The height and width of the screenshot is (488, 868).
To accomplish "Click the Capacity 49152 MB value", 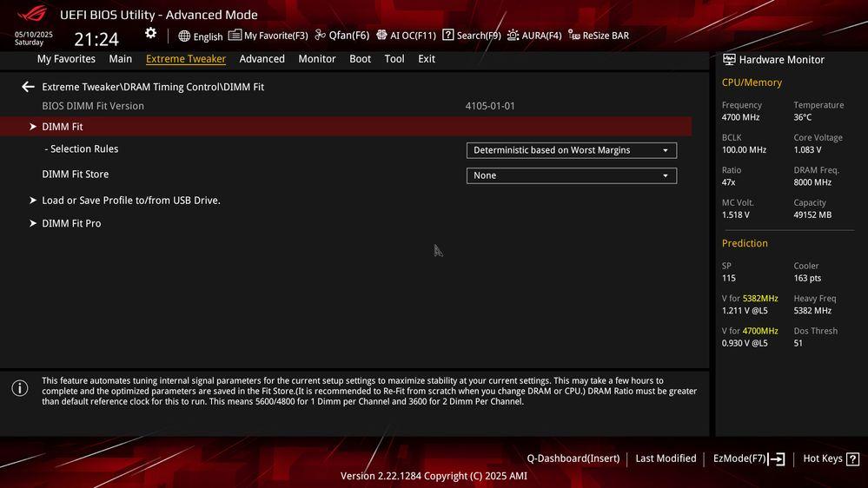I will [x=812, y=215].
